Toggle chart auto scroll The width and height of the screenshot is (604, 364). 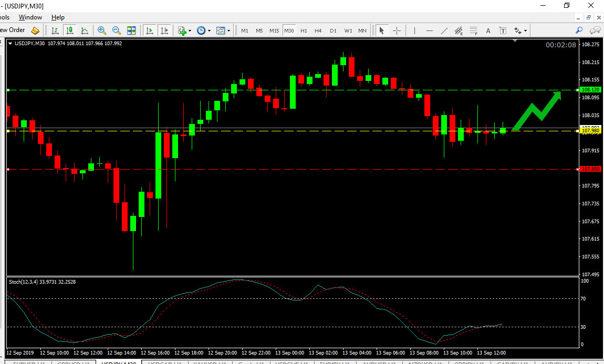coord(150,30)
